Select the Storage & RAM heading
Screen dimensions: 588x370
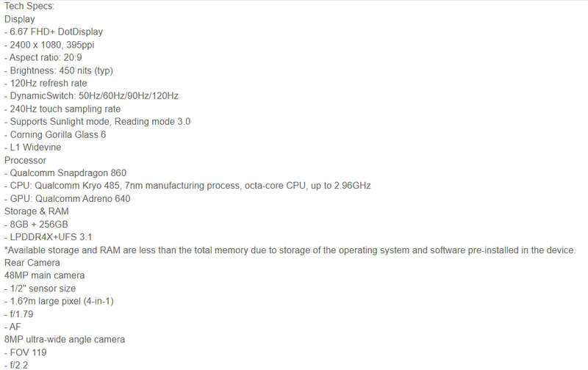36,211
